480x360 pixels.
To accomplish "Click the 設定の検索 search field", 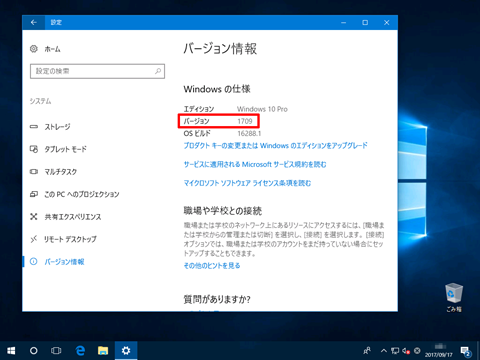I will pyautogui.click(x=97, y=71).
